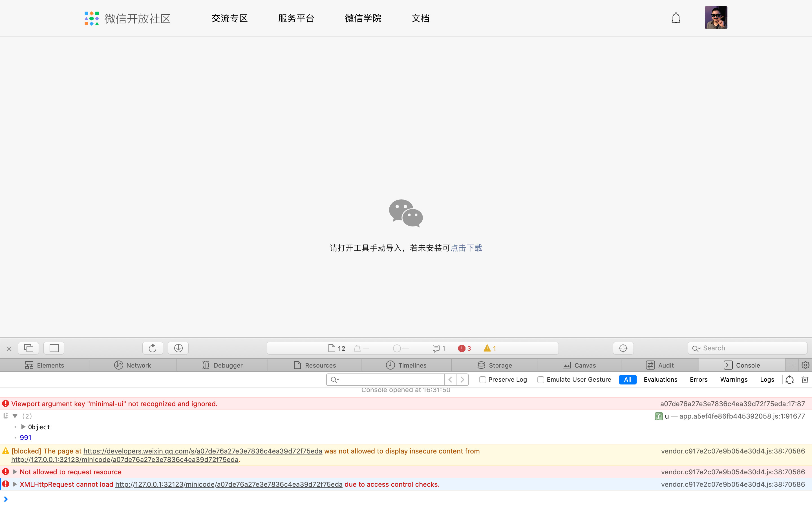Collapse the (2) logged group
812x507 pixels.
tap(15, 416)
